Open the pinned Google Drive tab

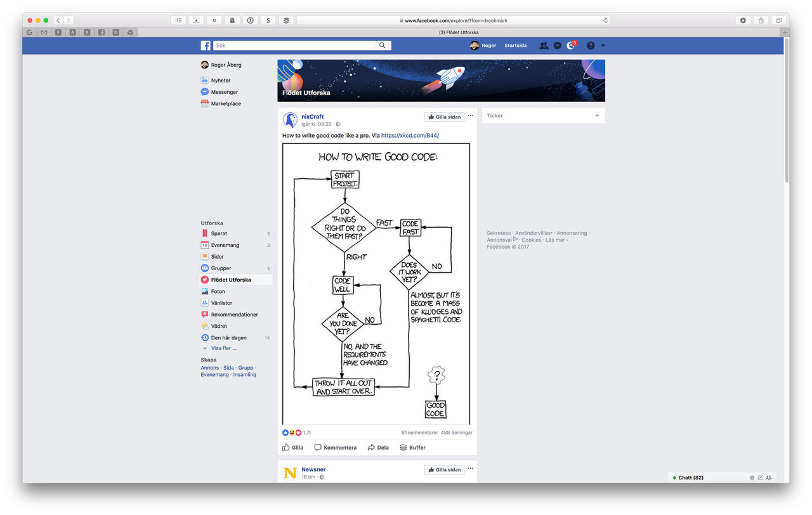(130, 32)
